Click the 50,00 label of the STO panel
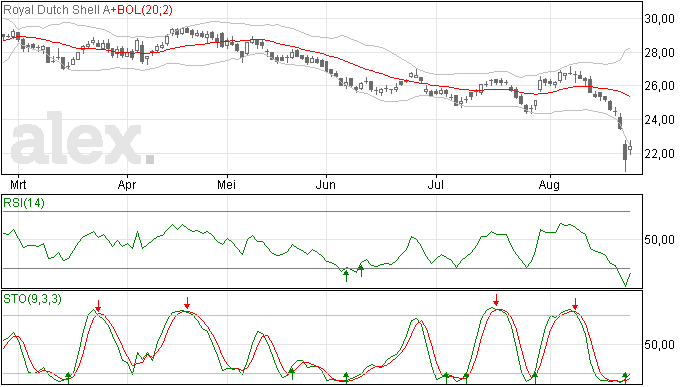 pyautogui.click(x=659, y=345)
